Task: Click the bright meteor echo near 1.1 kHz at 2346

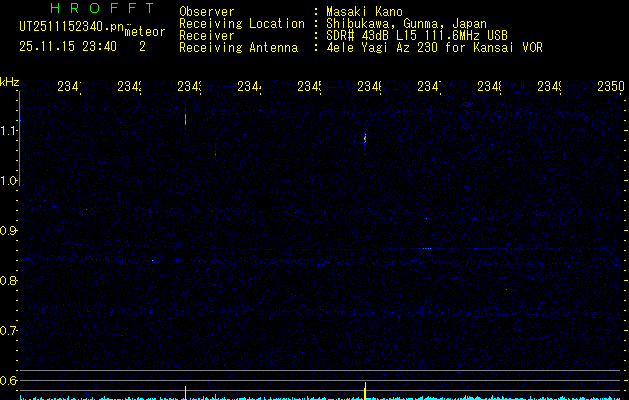Action: [365, 139]
